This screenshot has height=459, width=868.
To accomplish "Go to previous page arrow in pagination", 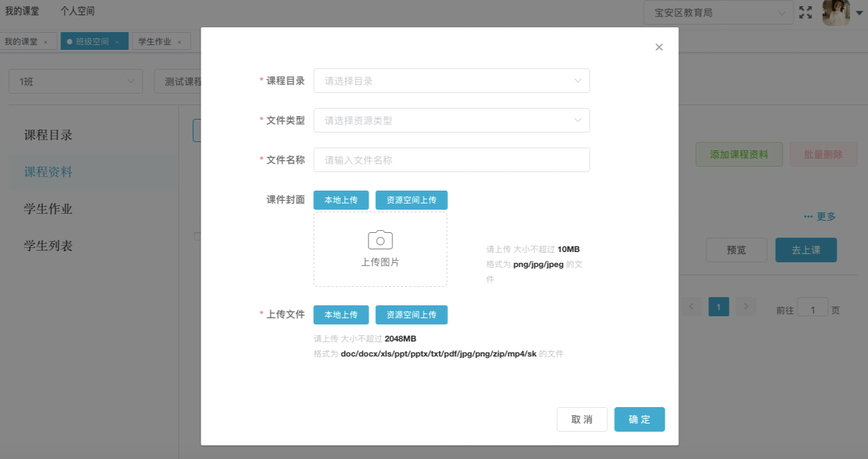I will point(691,307).
